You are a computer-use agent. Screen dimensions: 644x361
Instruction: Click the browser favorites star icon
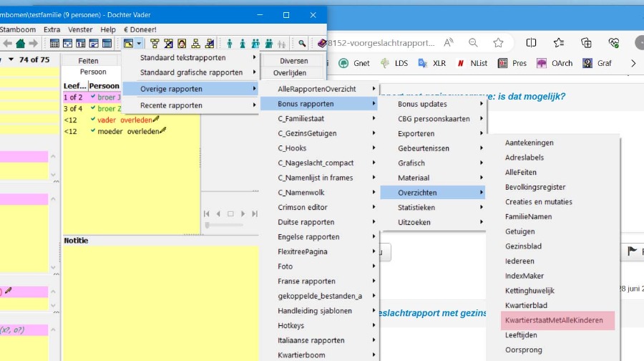point(498,42)
